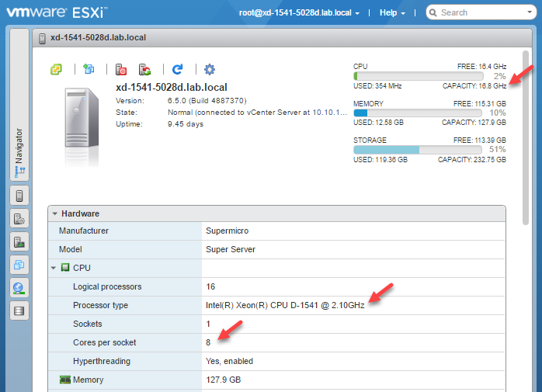Viewport: 542px width, 392px height.
Task: Click MEMORY USED: 12.58 GB text
Action: (378, 123)
